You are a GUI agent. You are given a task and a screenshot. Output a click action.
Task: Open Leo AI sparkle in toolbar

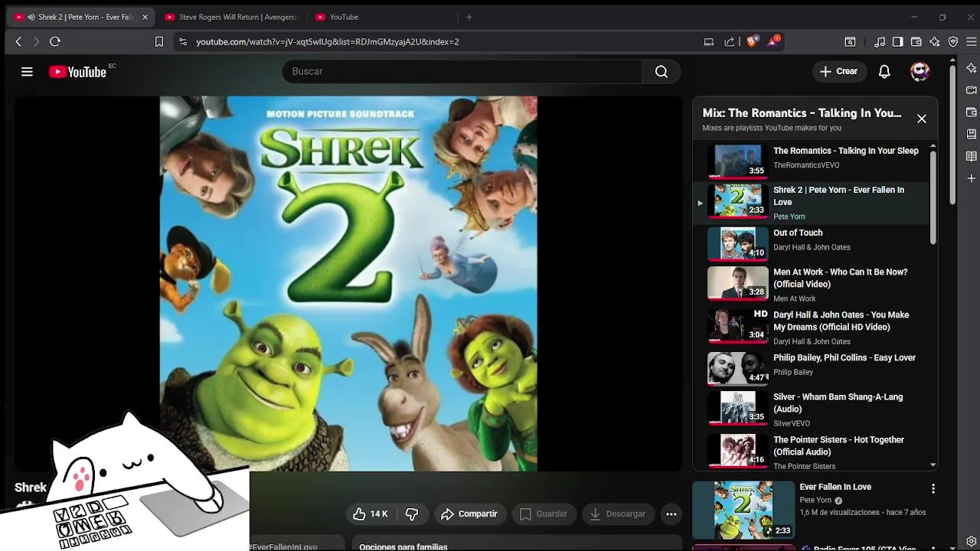(935, 42)
